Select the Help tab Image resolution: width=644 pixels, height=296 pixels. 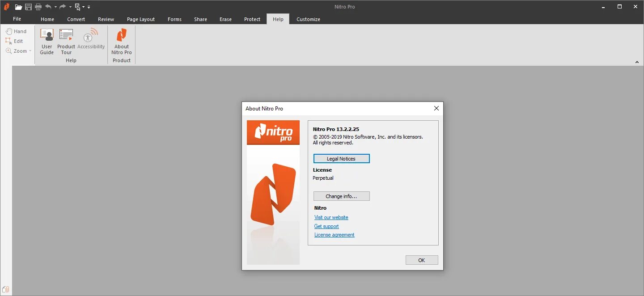(278, 19)
